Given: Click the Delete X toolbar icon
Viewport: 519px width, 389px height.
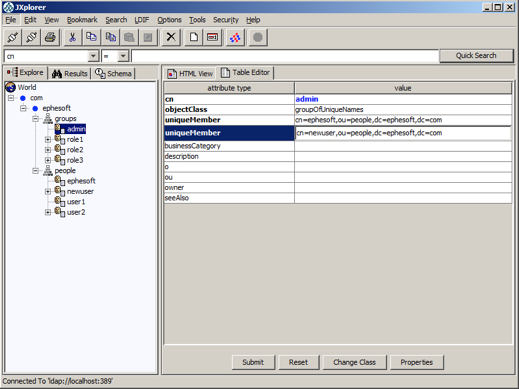Looking at the screenshot, I should pyautogui.click(x=171, y=37).
